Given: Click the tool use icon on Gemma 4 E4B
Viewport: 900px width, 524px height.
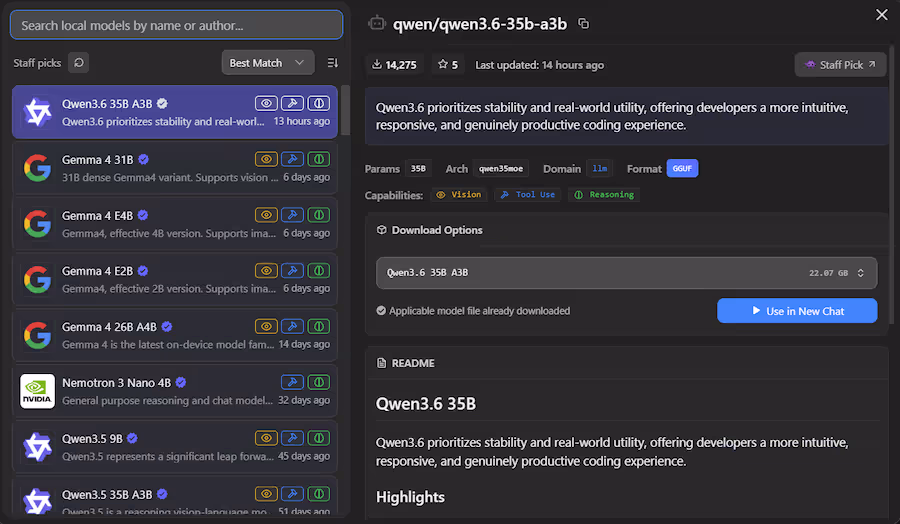Looking at the screenshot, I should point(292,215).
